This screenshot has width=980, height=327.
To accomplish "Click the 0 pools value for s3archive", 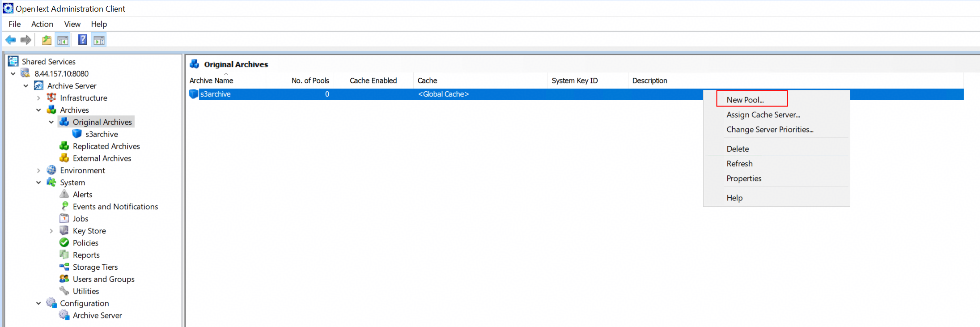I will 327,94.
